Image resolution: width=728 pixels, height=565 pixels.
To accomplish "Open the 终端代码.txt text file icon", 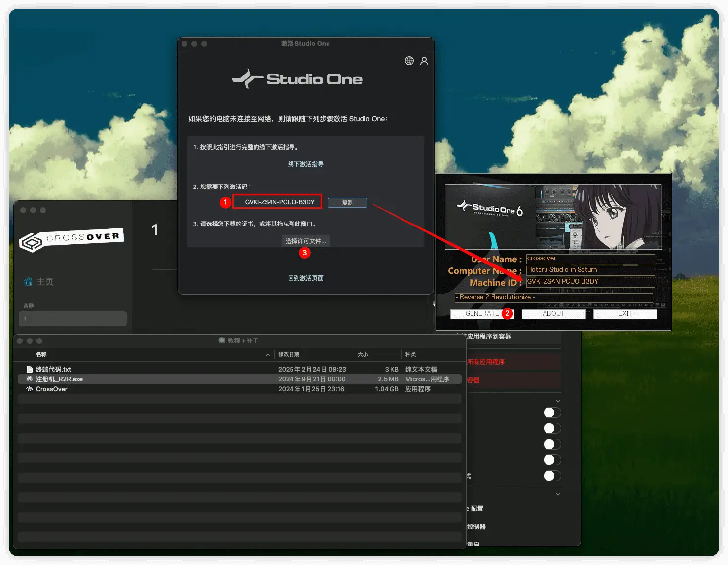I will pos(30,369).
